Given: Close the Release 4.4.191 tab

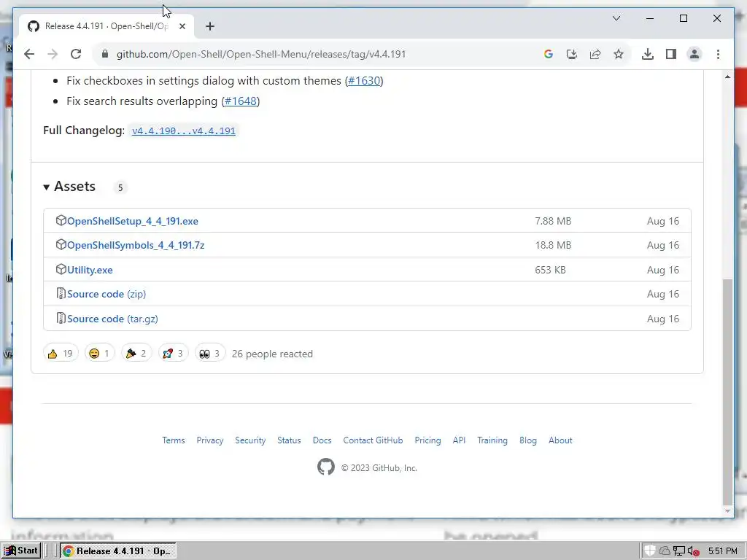Looking at the screenshot, I should click(182, 26).
